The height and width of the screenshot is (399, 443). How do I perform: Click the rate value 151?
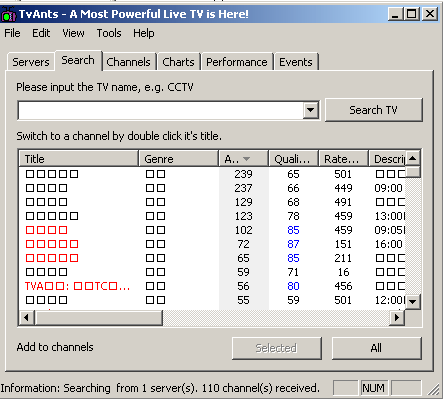click(x=343, y=244)
